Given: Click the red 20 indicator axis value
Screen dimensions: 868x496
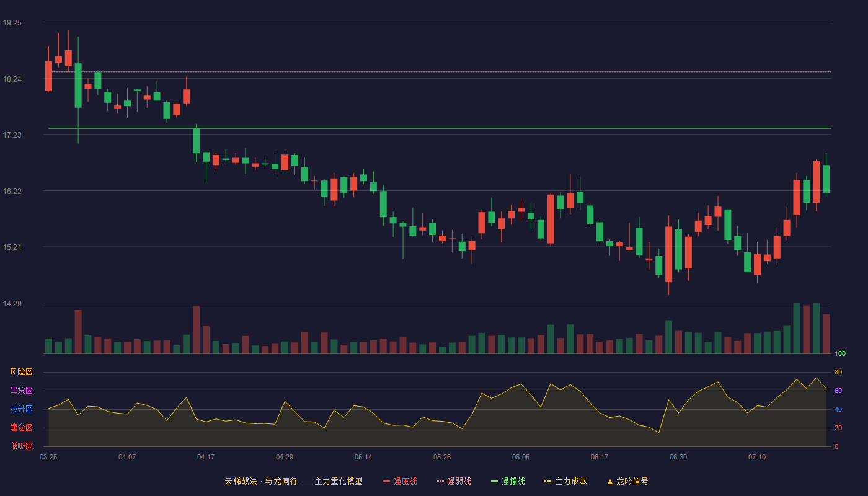Looking at the screenshot, I should (x=838, y=428).
